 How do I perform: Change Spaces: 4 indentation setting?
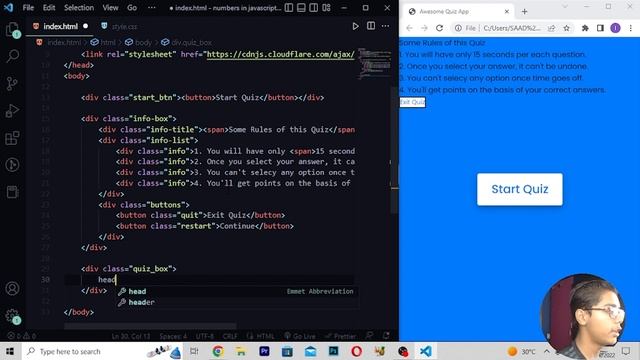point(173,336)
